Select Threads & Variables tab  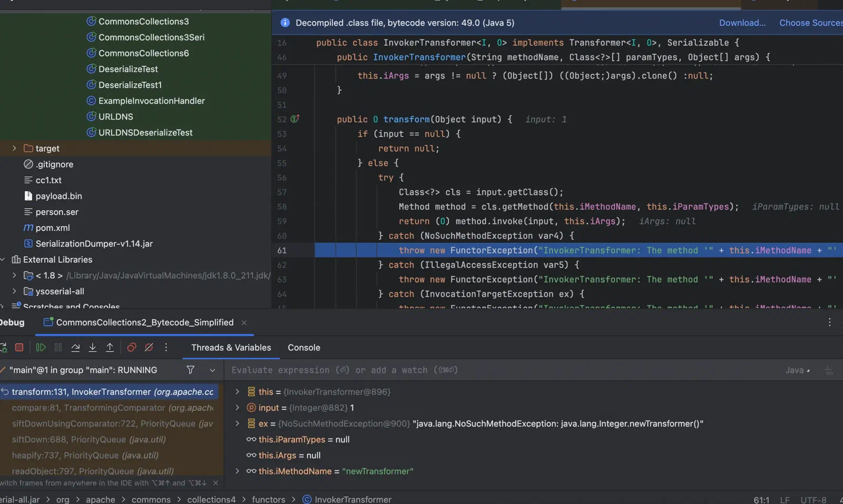click(x=231, y=348)
